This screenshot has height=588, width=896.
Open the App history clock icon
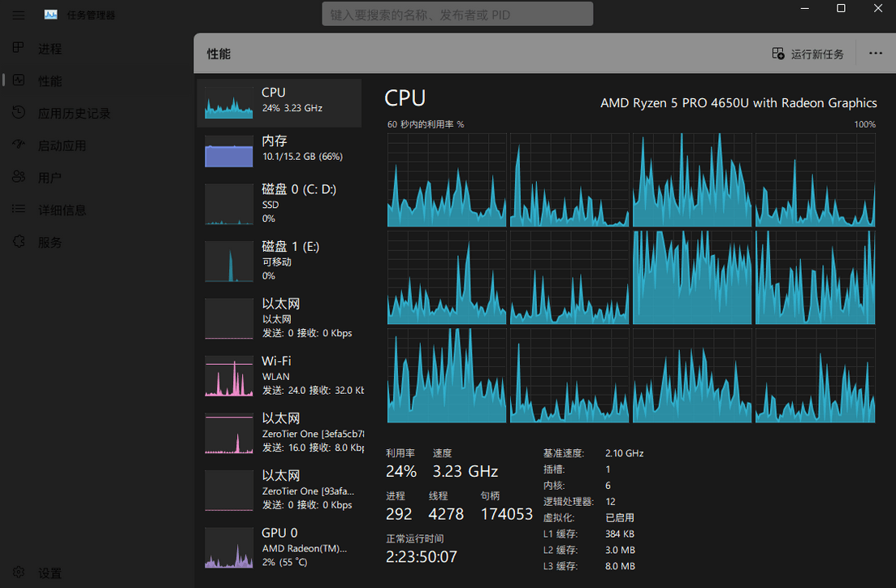tap(19, 113)
